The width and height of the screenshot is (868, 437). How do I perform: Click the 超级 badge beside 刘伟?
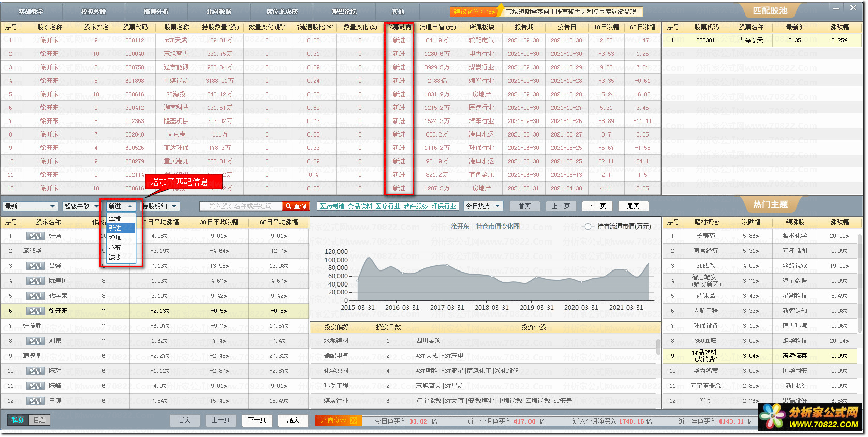[x=35, y=341]
